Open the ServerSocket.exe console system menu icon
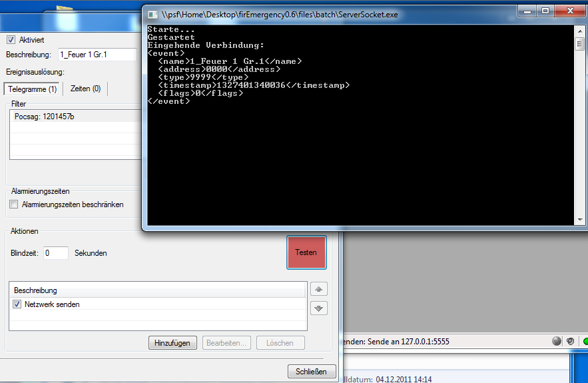The height and width of the screenshot is (383, 588). point(152,13)
